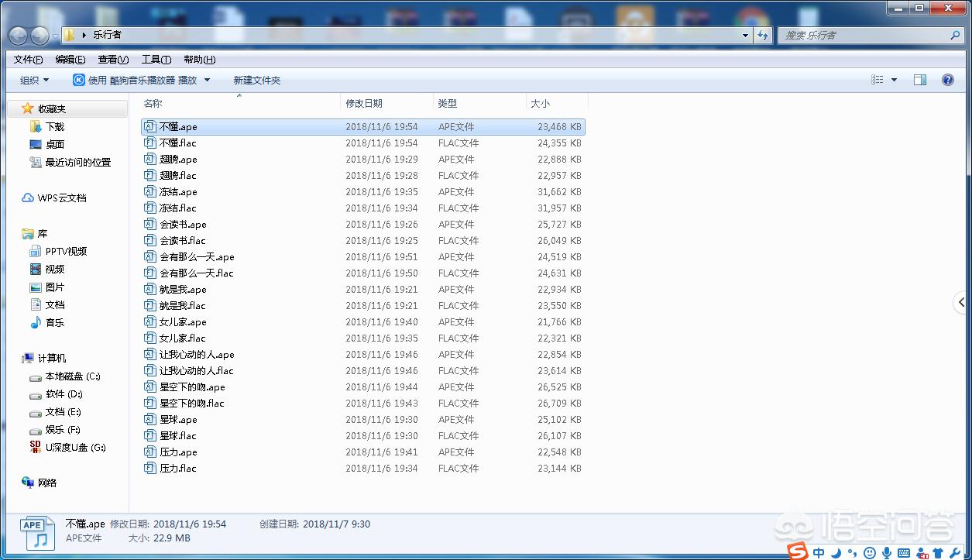Click 乐行者 in the address bar
The image size is (972, 560).
tap(107, 35)
